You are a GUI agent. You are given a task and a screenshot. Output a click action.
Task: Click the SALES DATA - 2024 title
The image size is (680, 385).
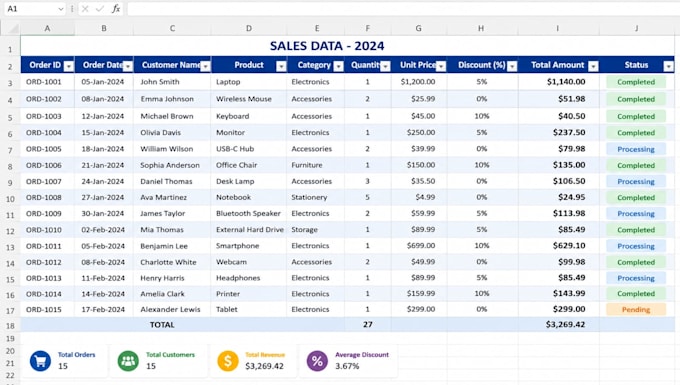(327, 46)
